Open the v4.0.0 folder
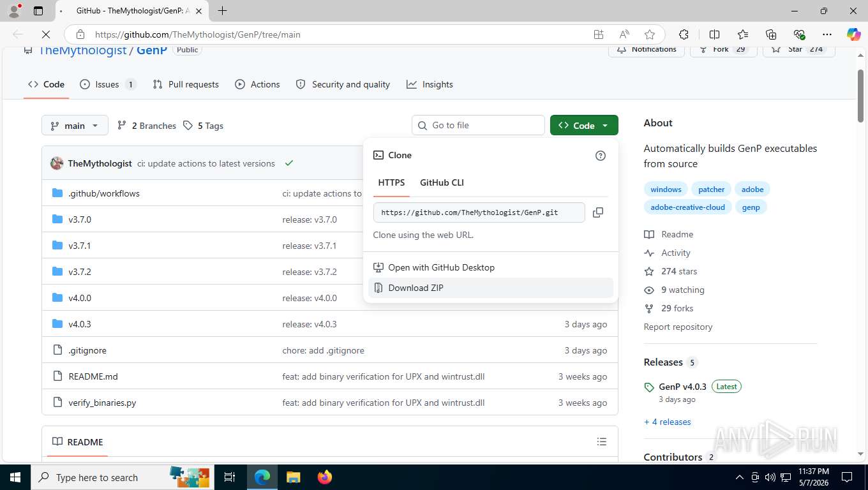868x490 pixels. (80, 298)
